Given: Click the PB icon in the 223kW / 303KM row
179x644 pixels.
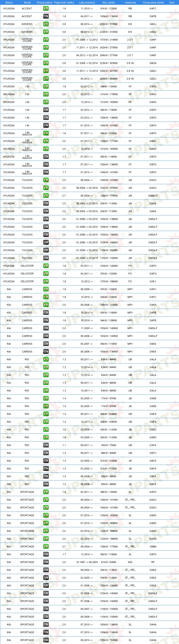Looking at the screenshot, I should click(x=46, y=63).
